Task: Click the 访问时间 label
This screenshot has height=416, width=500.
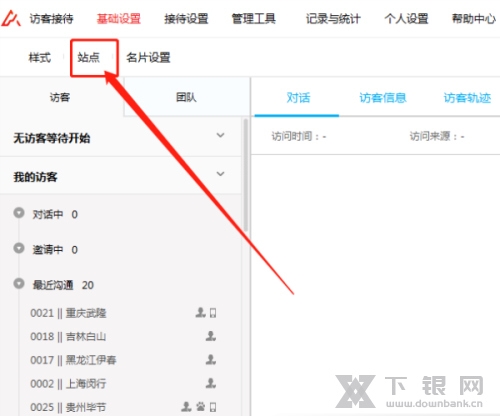Action: (299, 137)
